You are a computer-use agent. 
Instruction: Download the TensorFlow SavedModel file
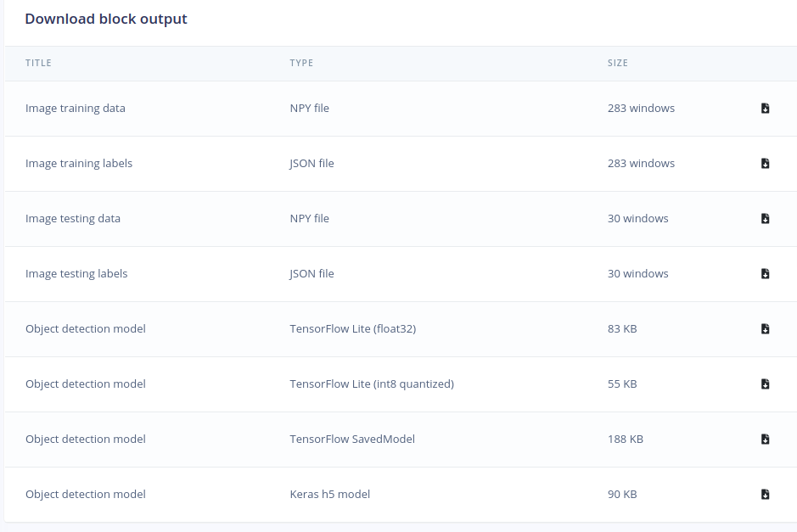click(765, 439)
